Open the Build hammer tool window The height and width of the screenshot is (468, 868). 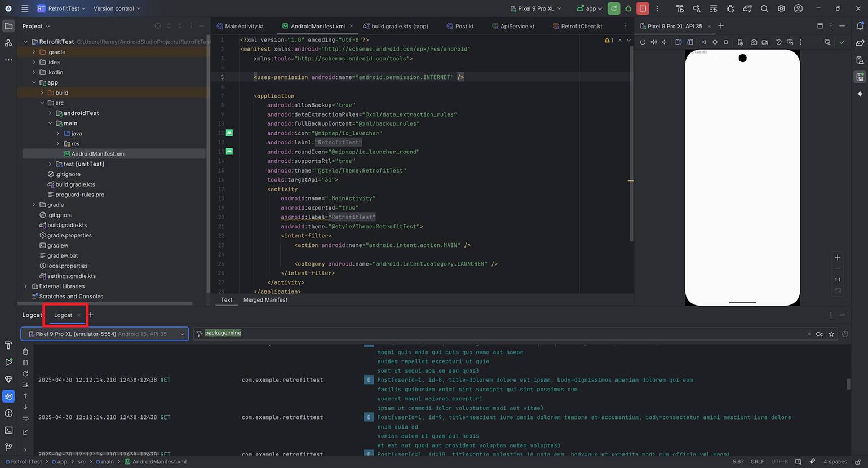(8, 345)
